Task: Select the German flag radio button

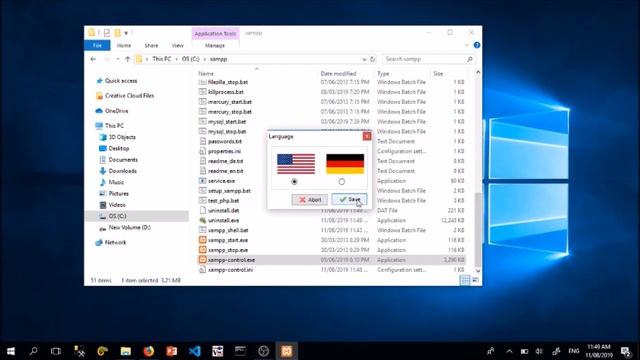Action: pyautogui.click(x=342, y=182)
